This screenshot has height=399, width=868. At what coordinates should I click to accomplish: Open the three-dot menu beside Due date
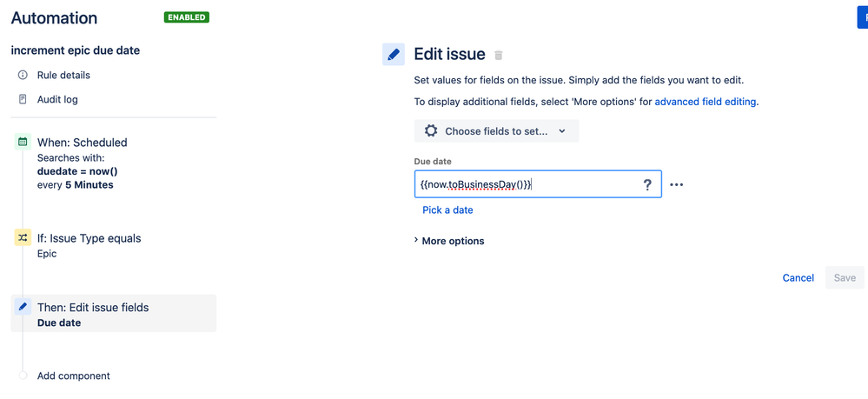coord(677,184)
